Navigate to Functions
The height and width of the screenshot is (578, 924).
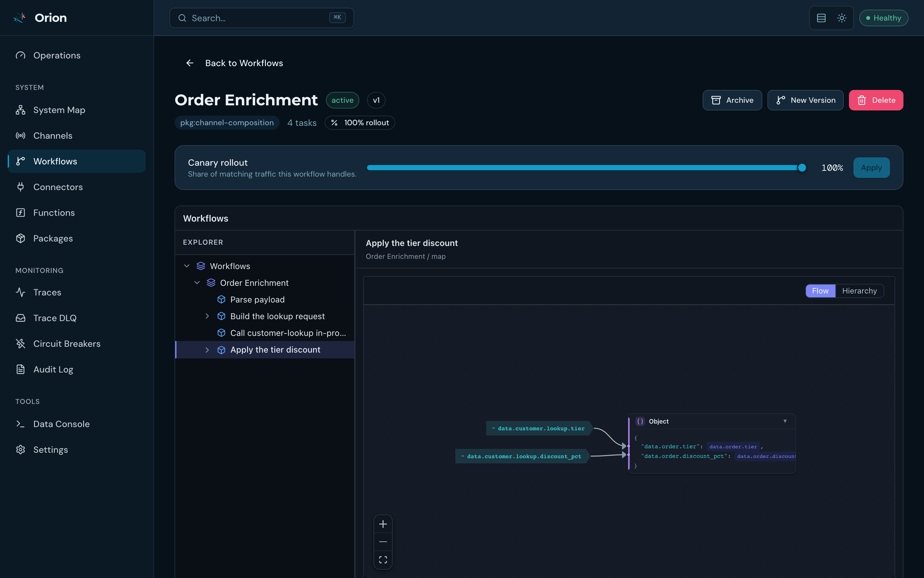(x=76, y=213)
